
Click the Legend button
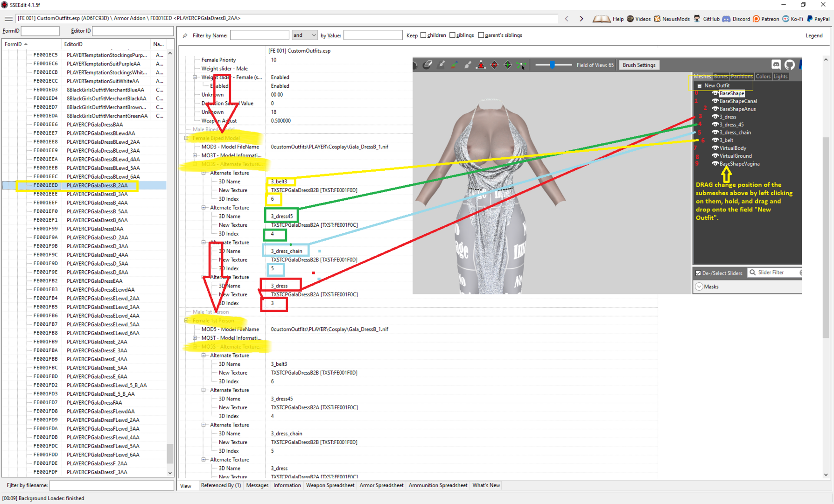[814, 35]
